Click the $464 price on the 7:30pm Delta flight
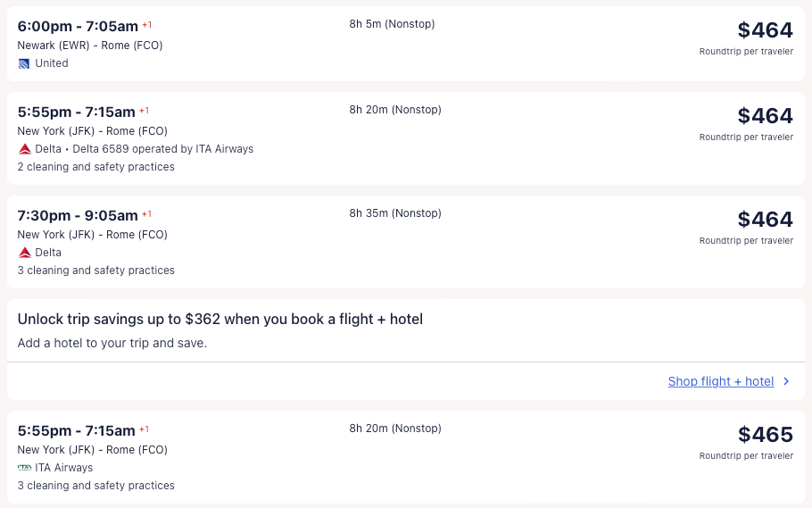Screen dimensions: 812x508 click(765, 220)
